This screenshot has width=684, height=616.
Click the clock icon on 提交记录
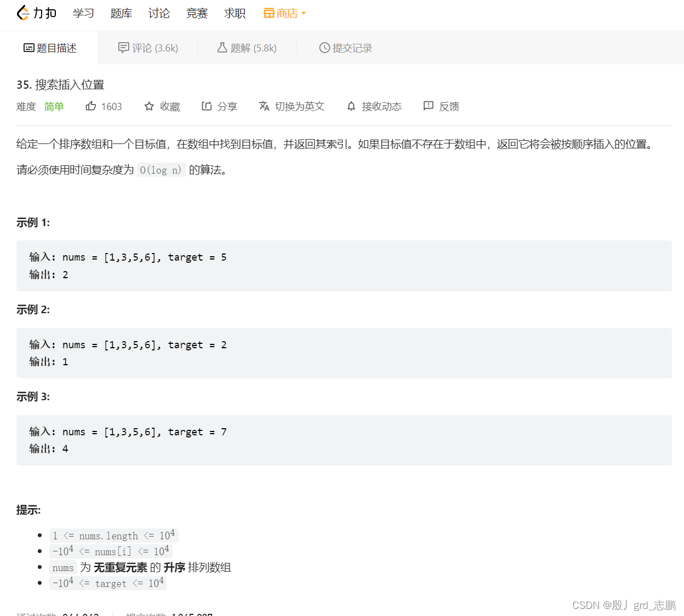324,48
